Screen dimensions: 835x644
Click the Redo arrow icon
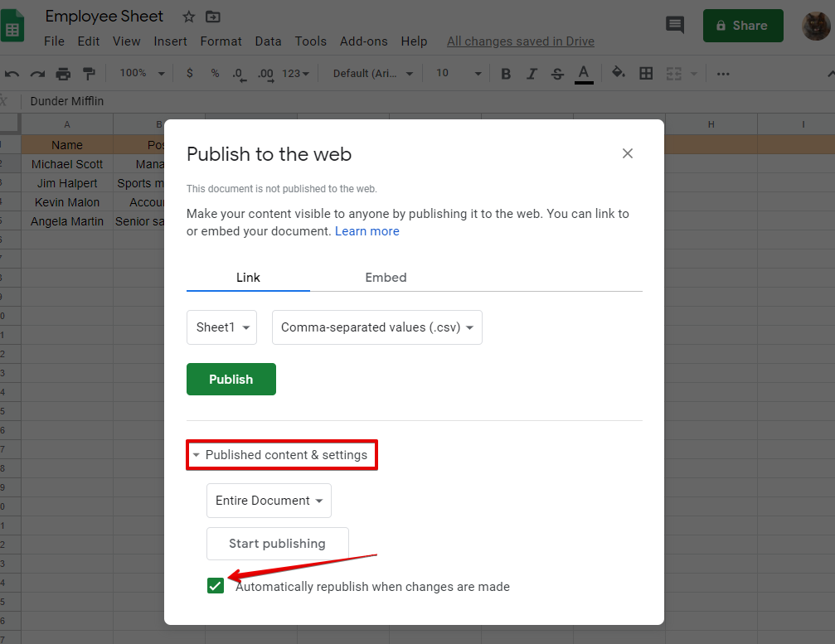pyautogui.click(x=37, y=74)
